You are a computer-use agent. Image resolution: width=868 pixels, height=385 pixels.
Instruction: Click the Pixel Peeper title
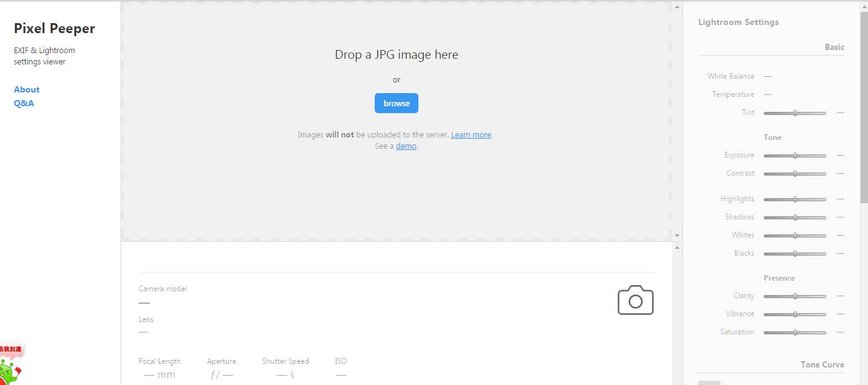[54, 28]
